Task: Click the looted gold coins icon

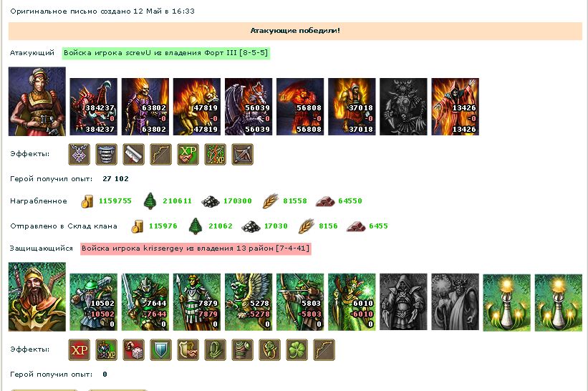Action: coord(87,201)
